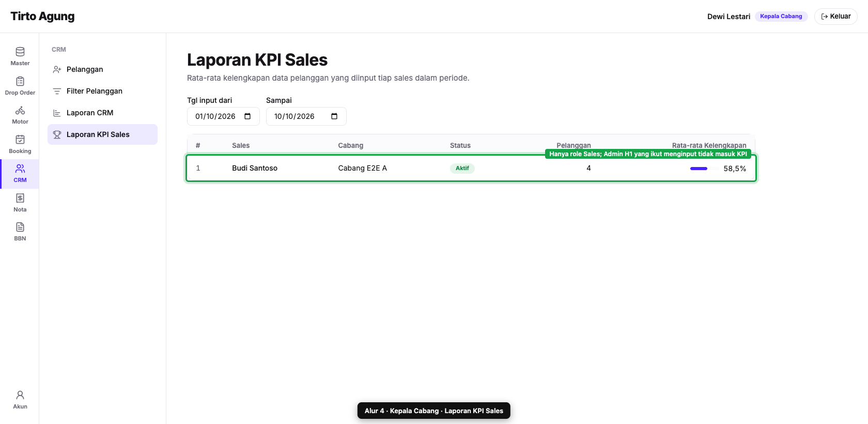
Task: Click the Cabang column header
Action: coord(351,145)
